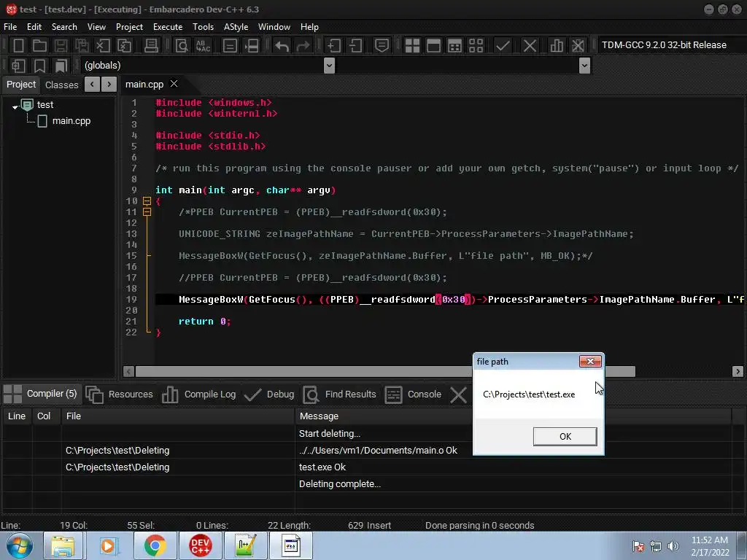Click the Syntax Check checkmark icon
Viewport: 747px width, 560px height.
tap(503, 46)
